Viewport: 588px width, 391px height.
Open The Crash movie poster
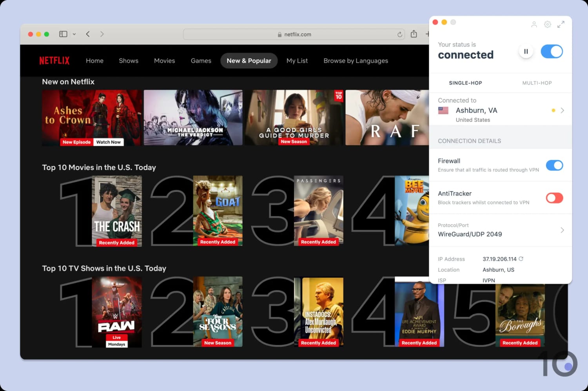coord(117,211)
